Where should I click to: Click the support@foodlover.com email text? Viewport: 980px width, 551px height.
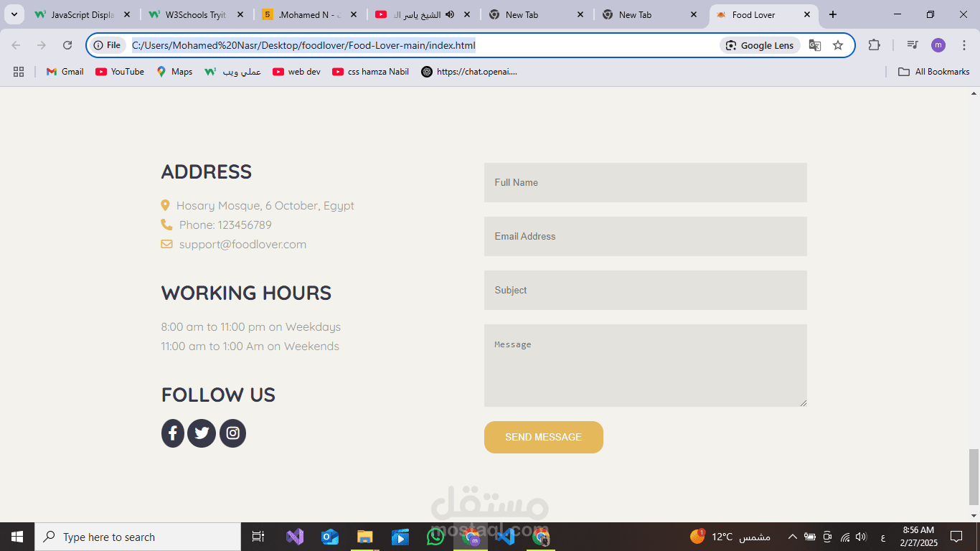242,244
